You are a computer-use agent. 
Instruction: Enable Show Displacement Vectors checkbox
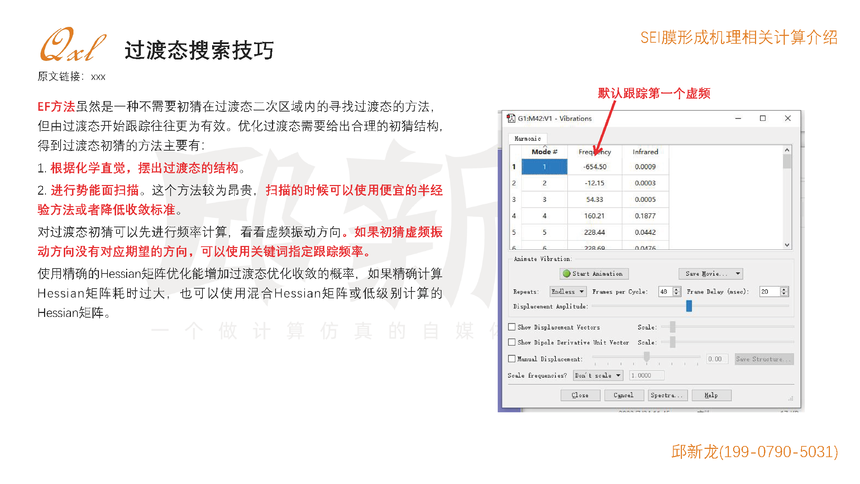pos(513,327)
